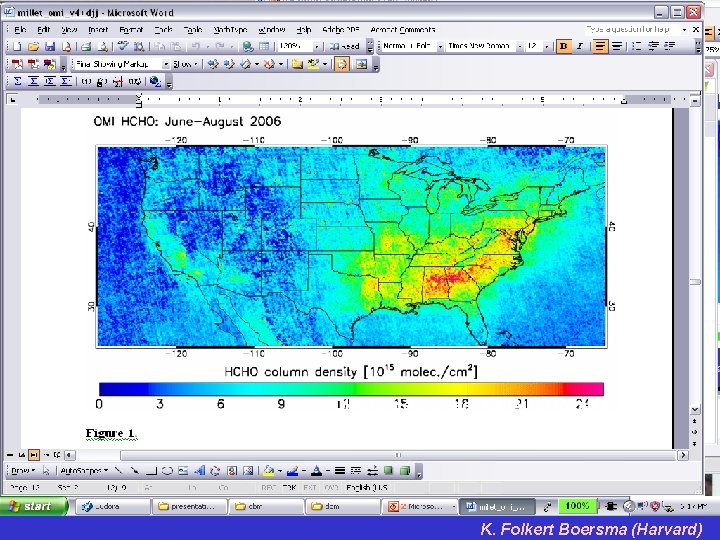720x540 pixels.
Task: Switch to Read layout view
Action: coord(345,46)
